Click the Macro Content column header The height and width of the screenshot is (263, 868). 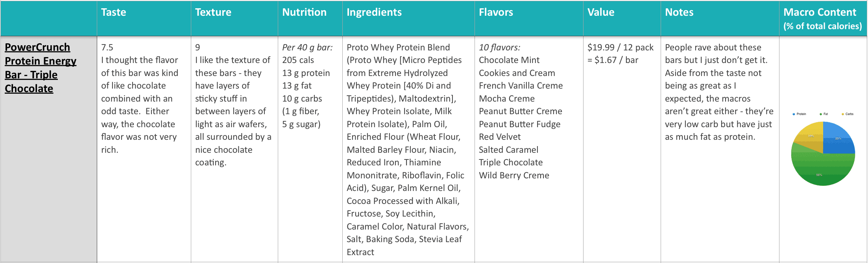(823, 19)
